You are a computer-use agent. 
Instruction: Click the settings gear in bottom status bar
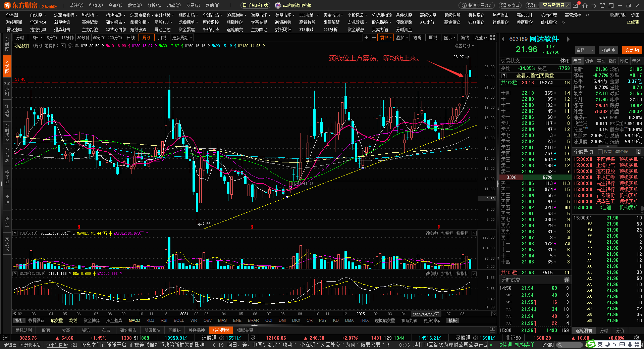tap(637, 338)
